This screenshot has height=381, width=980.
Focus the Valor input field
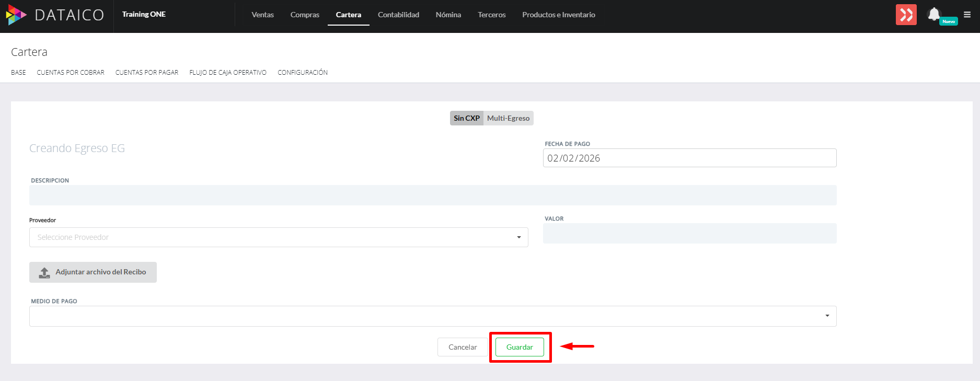pos(689,234)
